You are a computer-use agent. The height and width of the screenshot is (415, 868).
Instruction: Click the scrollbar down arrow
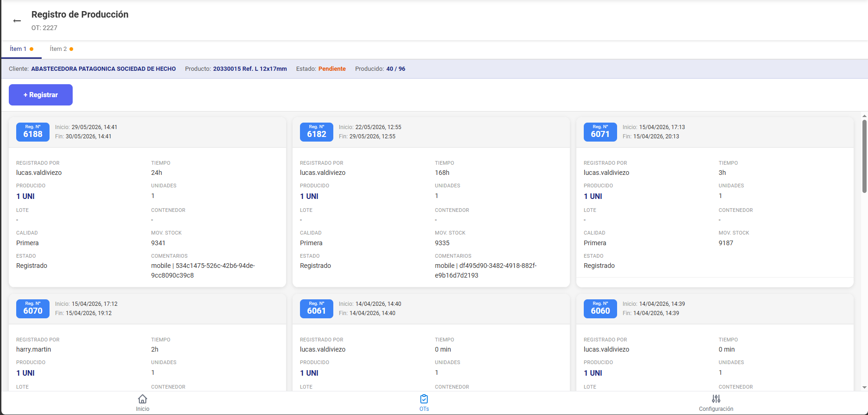click(x=864, y=387)
